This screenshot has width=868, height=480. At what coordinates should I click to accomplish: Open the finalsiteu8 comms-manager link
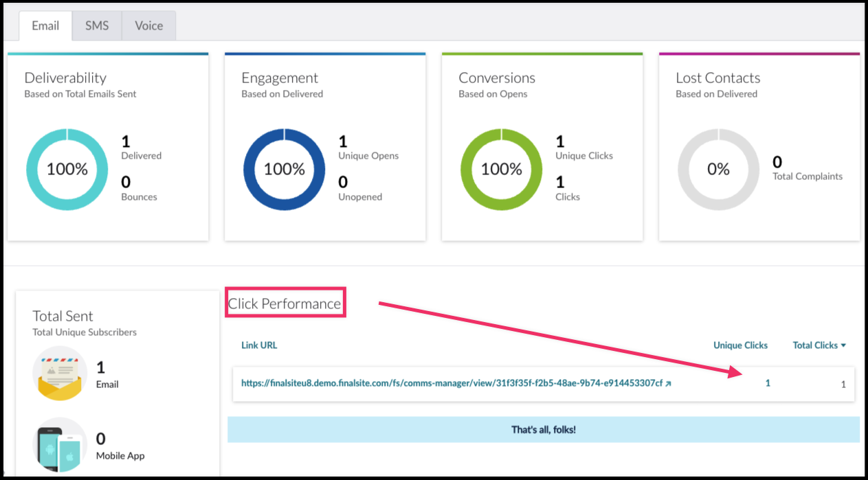[452, 384]
